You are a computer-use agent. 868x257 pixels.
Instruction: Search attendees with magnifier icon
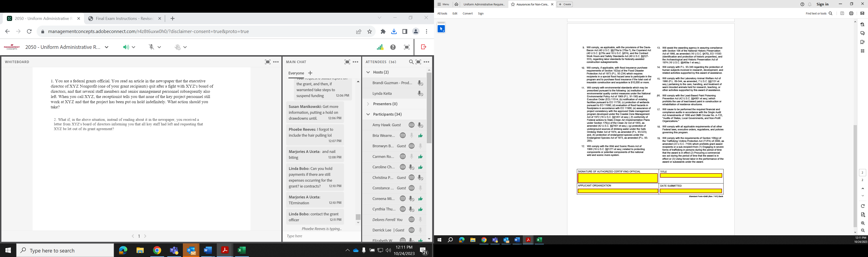tap(411, 62)
